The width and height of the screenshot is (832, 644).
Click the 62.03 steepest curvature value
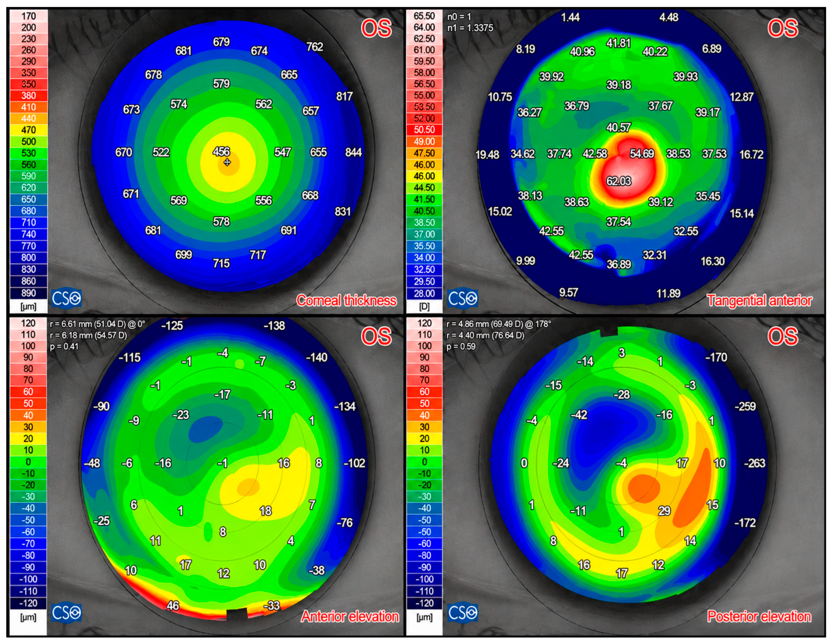click(x=619, y=181)
